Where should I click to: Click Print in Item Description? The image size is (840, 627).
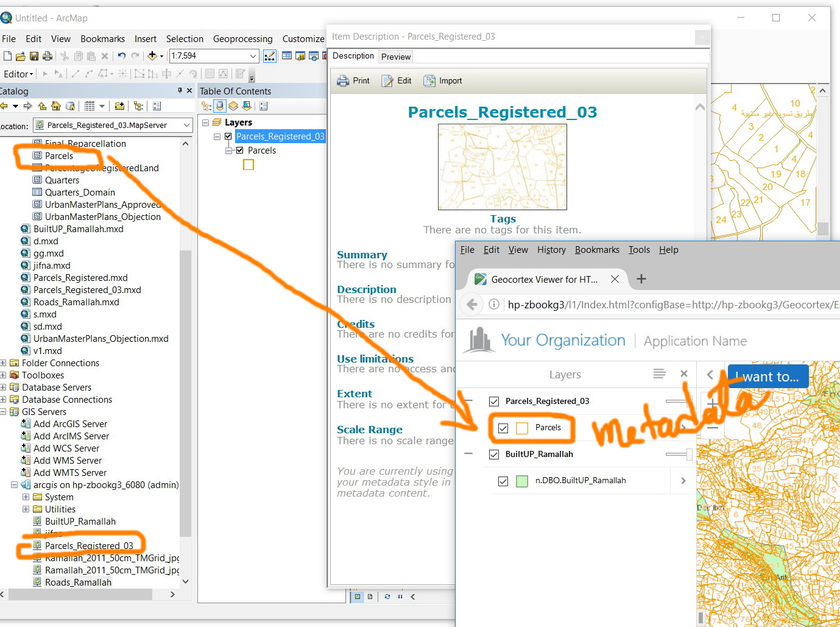click(x=353, y=81)
